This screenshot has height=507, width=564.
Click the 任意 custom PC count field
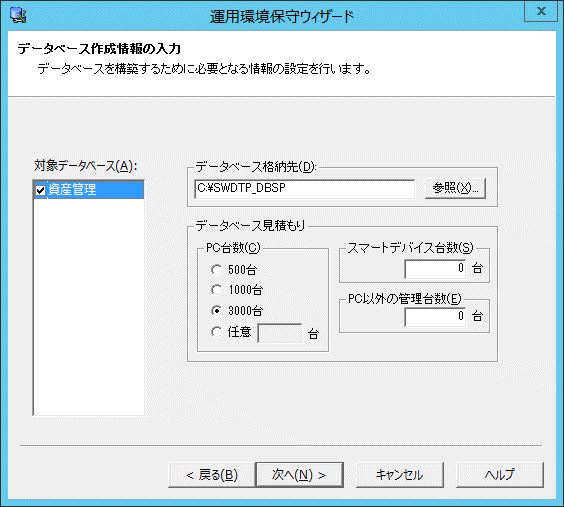click(280, 333)
